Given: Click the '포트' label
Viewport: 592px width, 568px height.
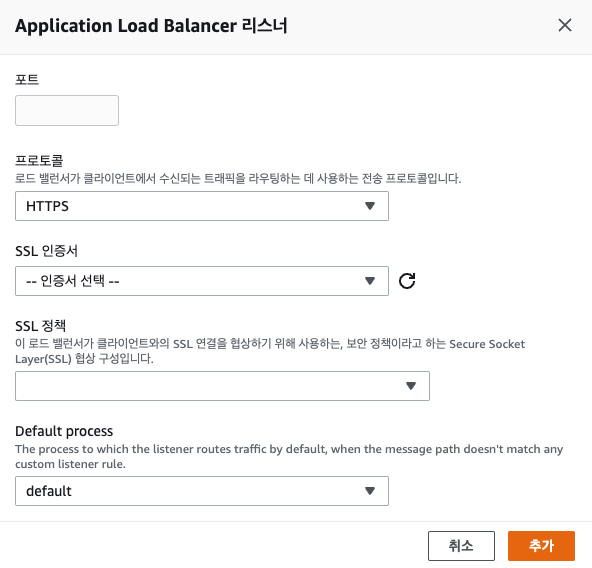Looking at the screenshot, I should [x=27, y=79].
